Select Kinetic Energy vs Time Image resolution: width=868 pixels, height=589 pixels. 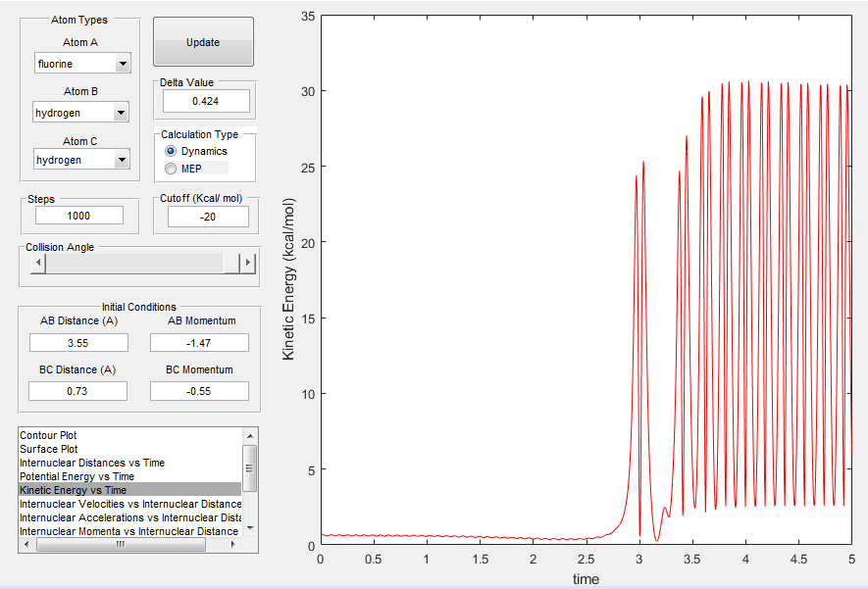point(130,490)
